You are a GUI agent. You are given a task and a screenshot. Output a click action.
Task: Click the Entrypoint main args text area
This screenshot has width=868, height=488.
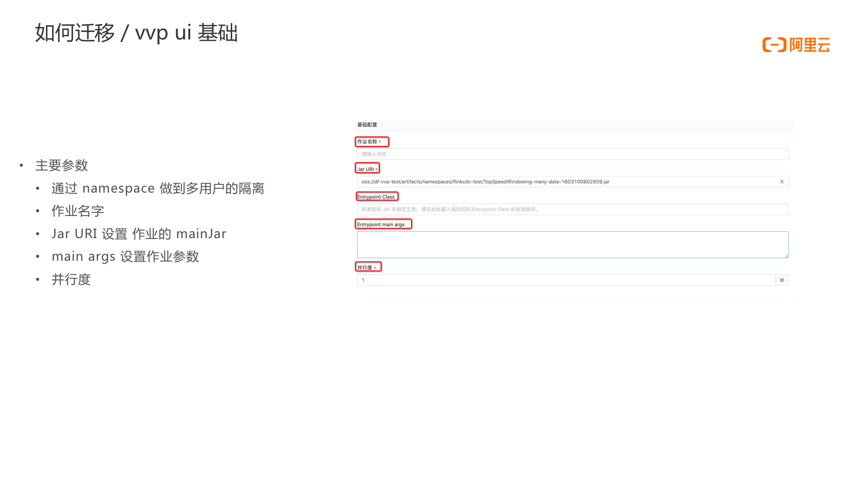pos(572,245)
